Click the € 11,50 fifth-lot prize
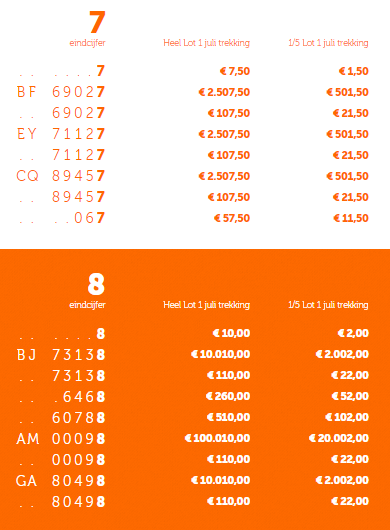This screenshot has height=530, width=390. (351, 218)
